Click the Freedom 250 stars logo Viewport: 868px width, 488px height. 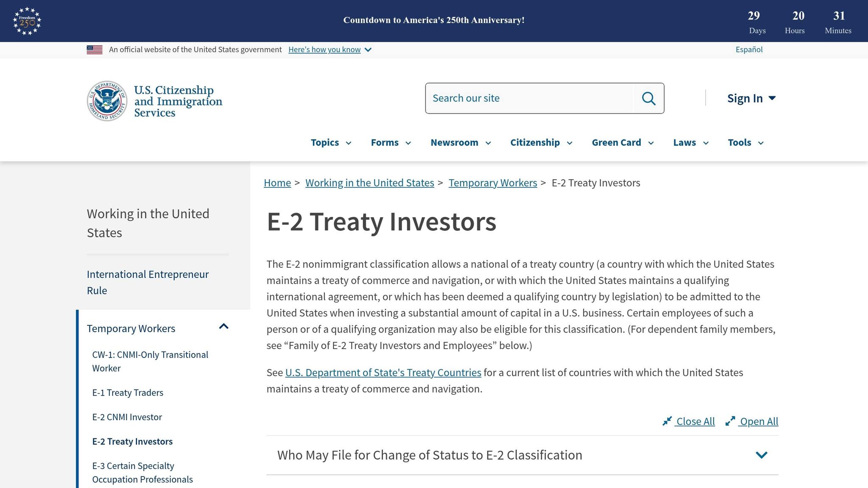(27, 21)
